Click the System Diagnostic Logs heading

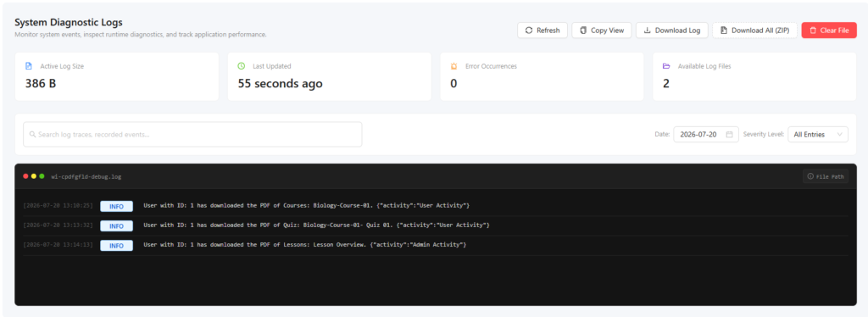pyautogui.click(x=69, y=23)
